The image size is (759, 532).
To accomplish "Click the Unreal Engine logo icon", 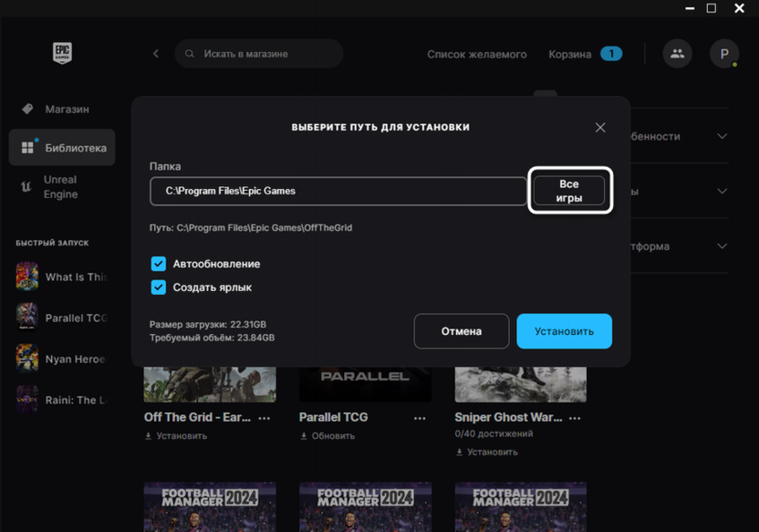I will pos(26,187).
